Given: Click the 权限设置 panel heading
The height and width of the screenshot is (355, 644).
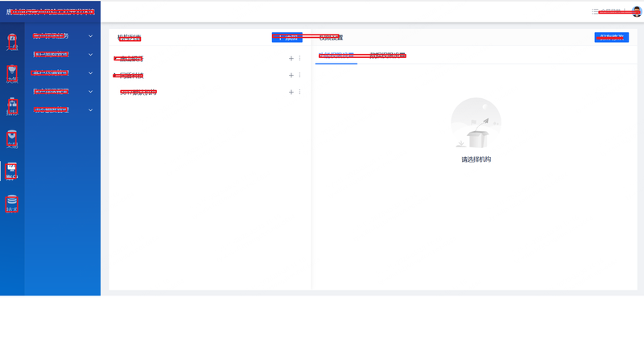Looking at the screenshot, I should pyautogui.click(x=331, y=37).
